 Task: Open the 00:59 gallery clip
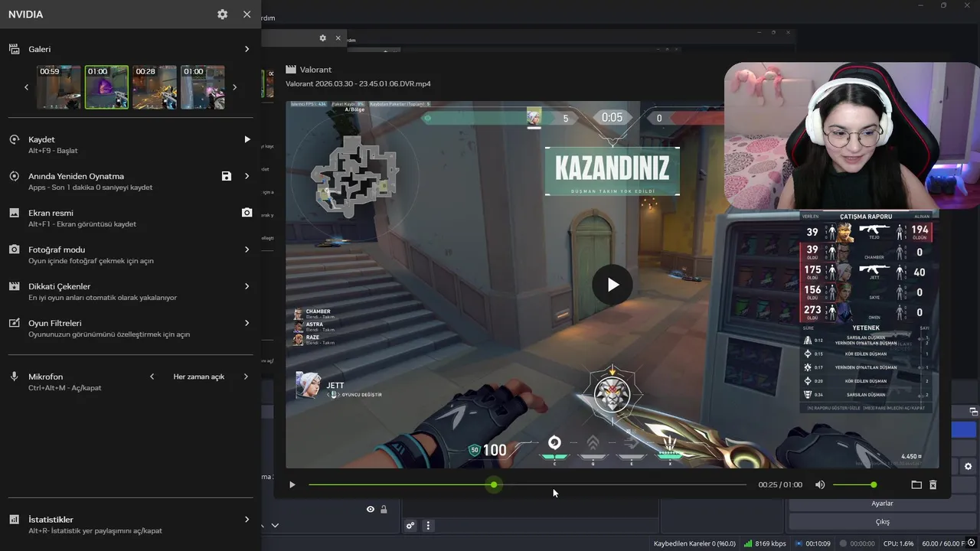[x=59, y=87]
